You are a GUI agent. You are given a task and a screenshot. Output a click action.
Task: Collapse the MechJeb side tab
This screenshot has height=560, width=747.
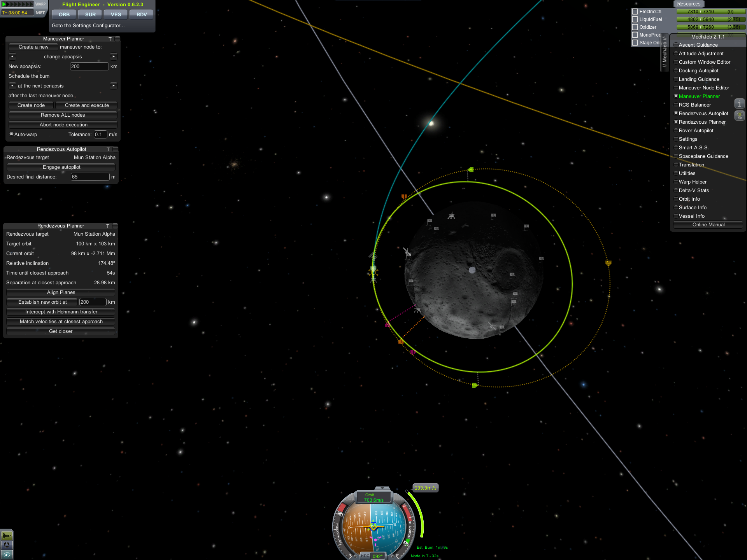click(664, 52)
